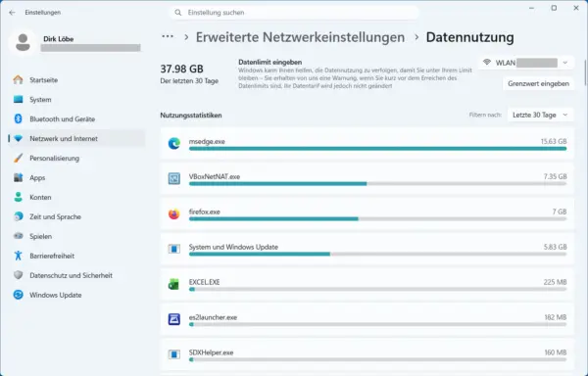Select Bluetooth und Geräte in sidebar
Image resolution: width=588 pixels, height=376 pixels.
click(x=76, y=118)
